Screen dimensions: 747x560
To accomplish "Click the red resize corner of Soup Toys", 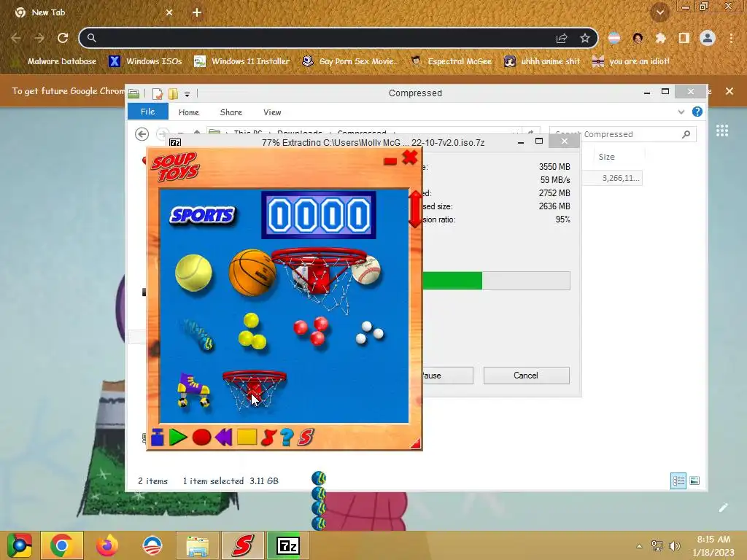I will tap(415, 443).
